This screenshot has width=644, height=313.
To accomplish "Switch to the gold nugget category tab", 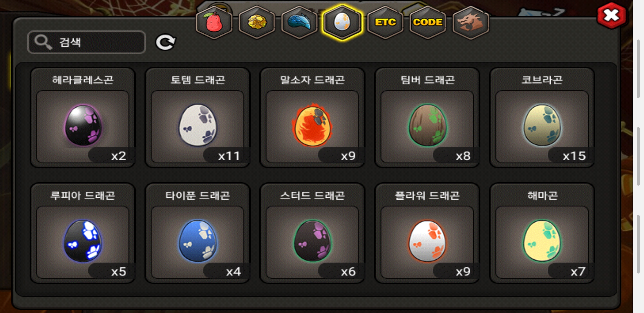I will (257, 23).
